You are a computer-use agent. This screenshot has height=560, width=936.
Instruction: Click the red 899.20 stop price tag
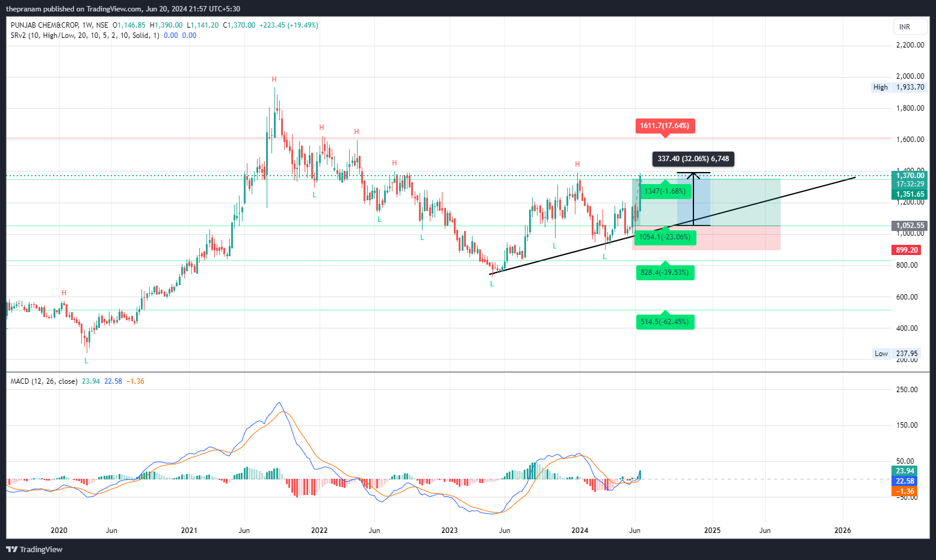pos(907,250)
